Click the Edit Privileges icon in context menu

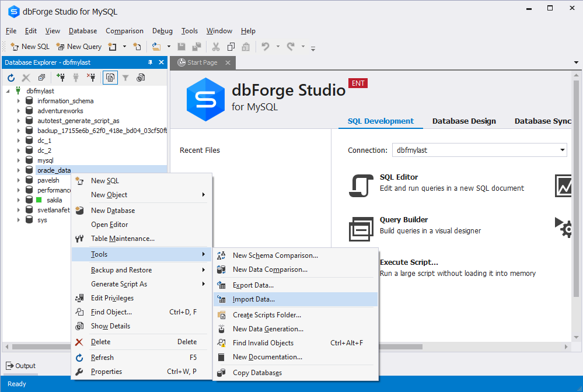pyautogui.click(x=79, y=298)
